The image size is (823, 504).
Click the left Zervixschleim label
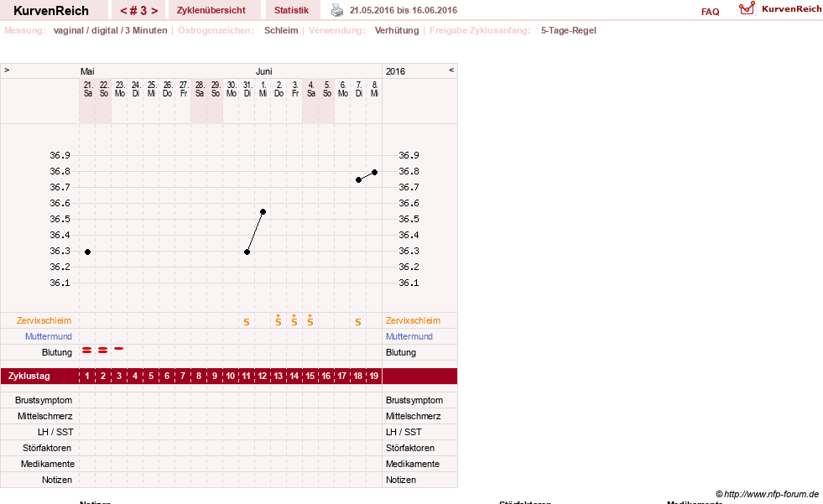[x=44, y=320]
